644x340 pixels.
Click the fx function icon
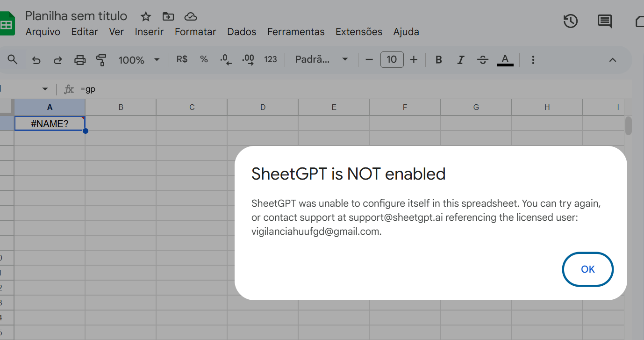pyautogui.click(x=69, y=89)
